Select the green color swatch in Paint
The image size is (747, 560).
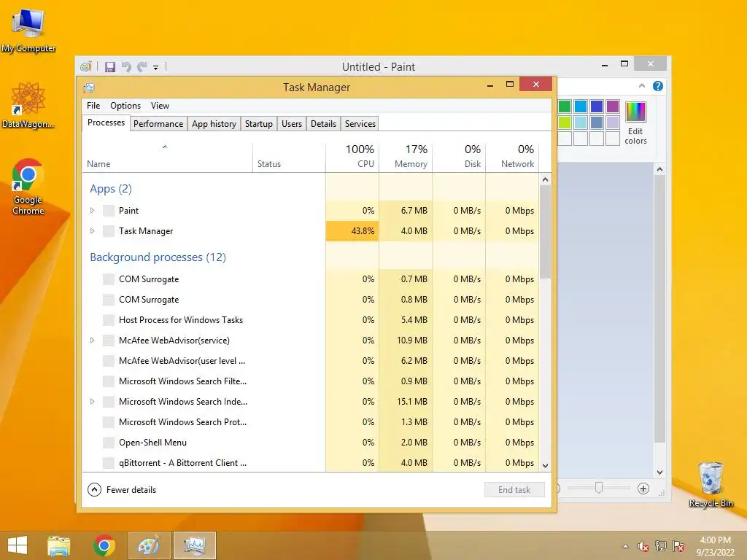(x=565, y=106)
